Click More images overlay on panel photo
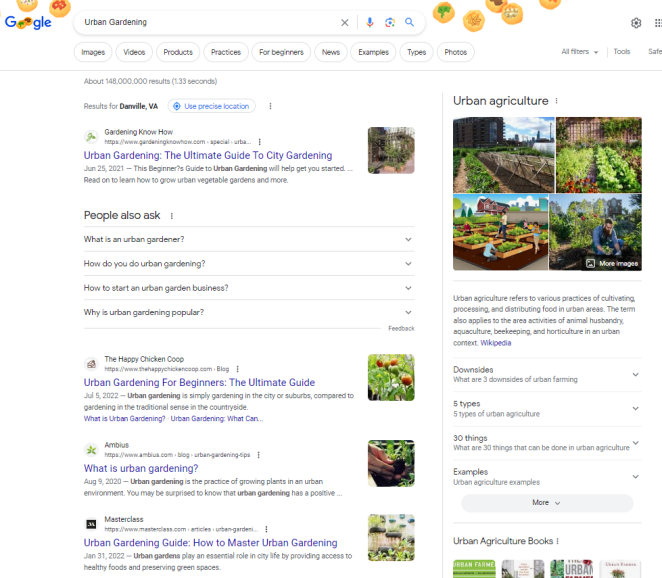Viewport: 662px width, 578px height. (612, 263)
